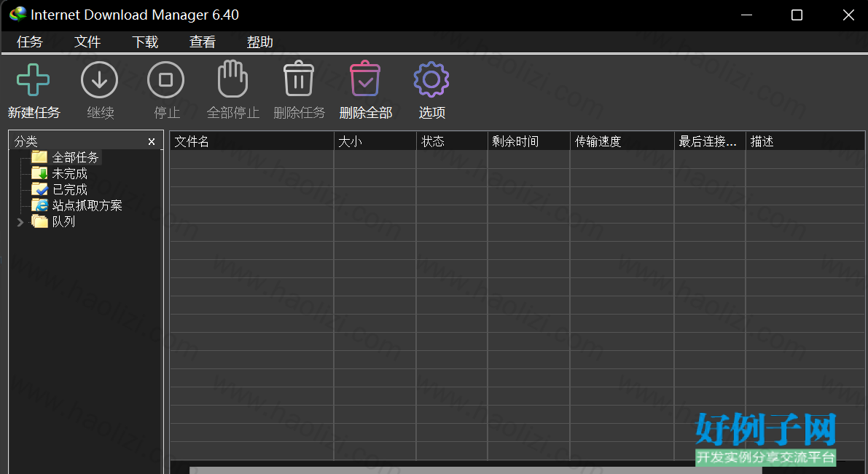Click the 全部任务 folder icon
The height and width of the screenshot is (474, 868).
click(x=39, y=157)
